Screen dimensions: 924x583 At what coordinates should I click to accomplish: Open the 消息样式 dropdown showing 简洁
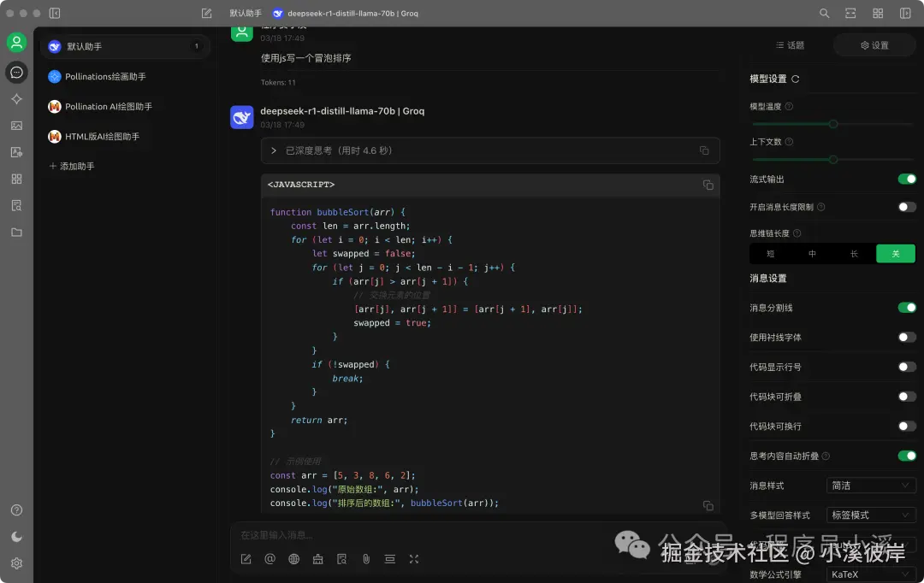pos(871,486)
